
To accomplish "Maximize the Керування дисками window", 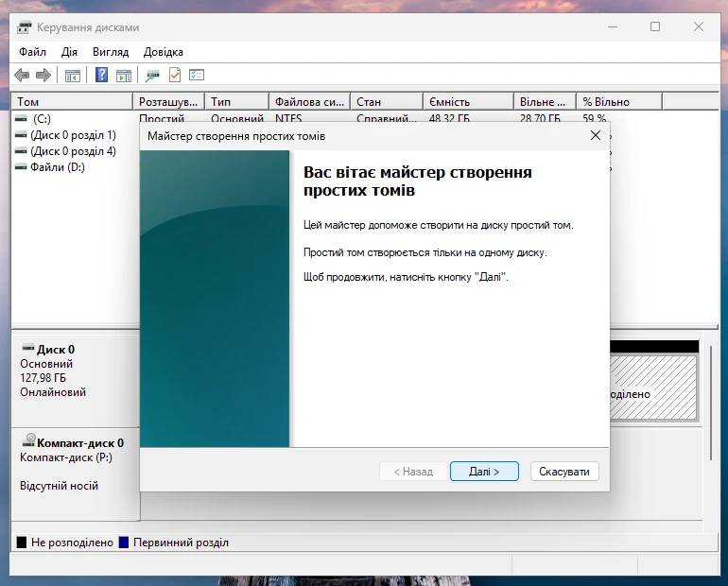I will pyautogui.click(x=655, y=26).
